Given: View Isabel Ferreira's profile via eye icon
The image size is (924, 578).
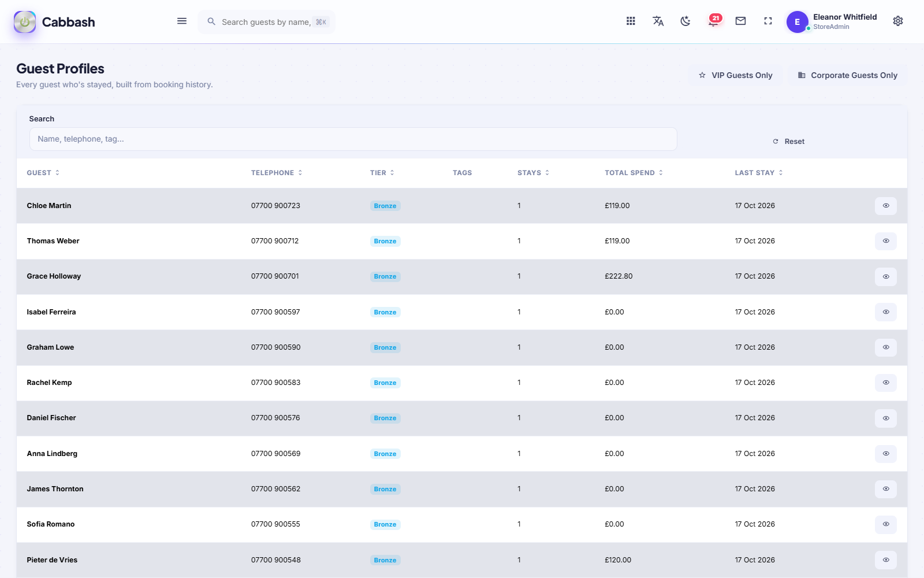Looking at the screenshot, I should pos(885,312).
